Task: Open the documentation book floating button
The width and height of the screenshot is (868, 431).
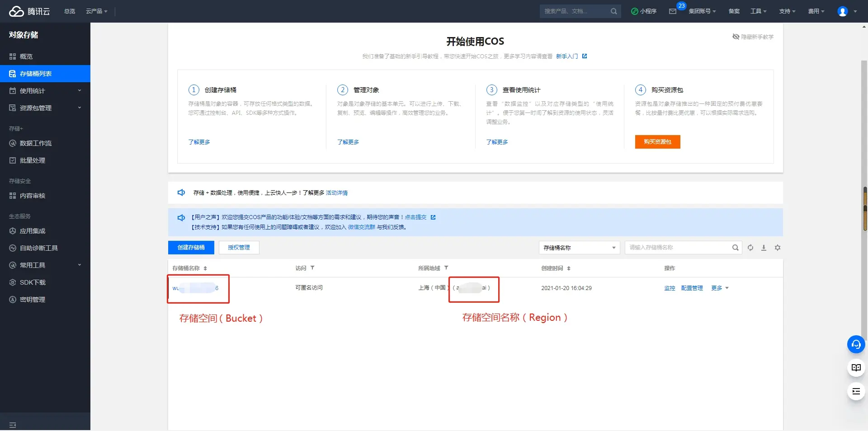Action: tap(856, 368)
